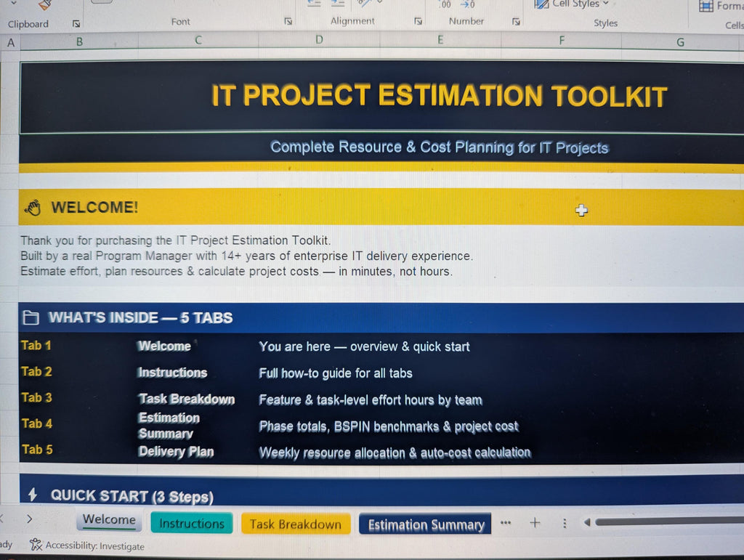Open the Number format dialog launcher
Viewport: 744px width, 560px height.
(x=517, y=21)
